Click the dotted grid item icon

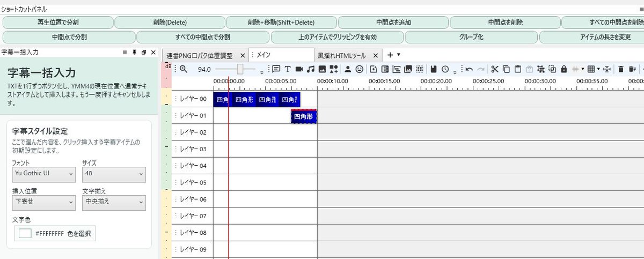tap(420, 69)
